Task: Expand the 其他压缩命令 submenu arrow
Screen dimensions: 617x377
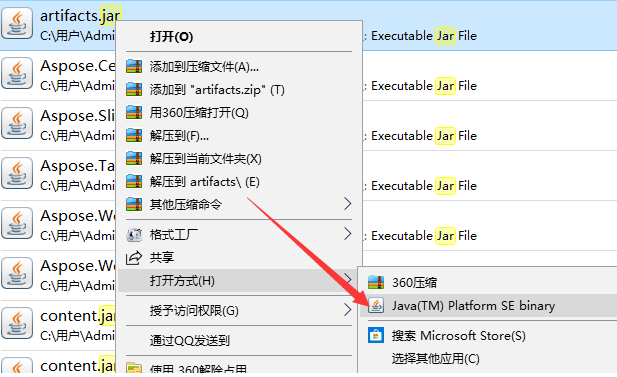Action: [347, 204]
